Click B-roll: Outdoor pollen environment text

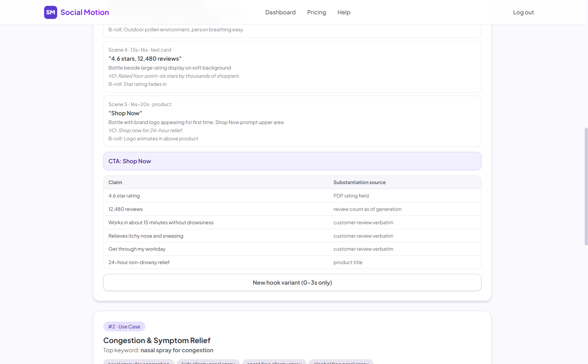(176, 30)
